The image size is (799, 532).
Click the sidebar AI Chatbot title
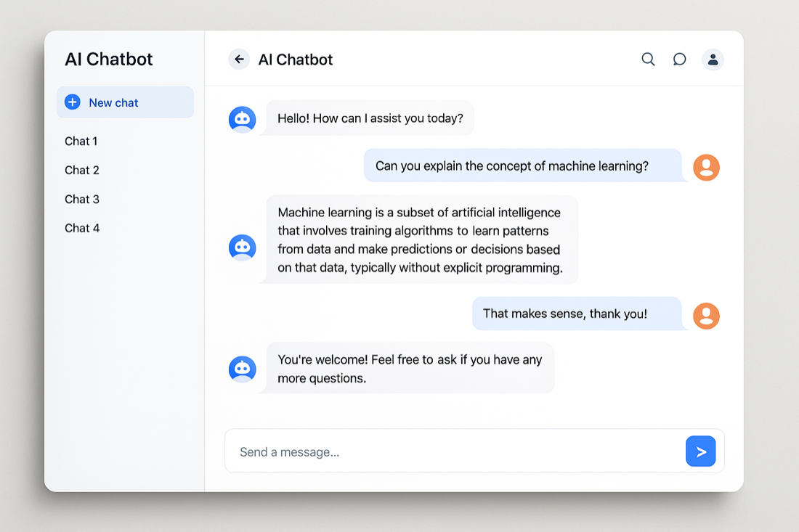pos(108,60)
